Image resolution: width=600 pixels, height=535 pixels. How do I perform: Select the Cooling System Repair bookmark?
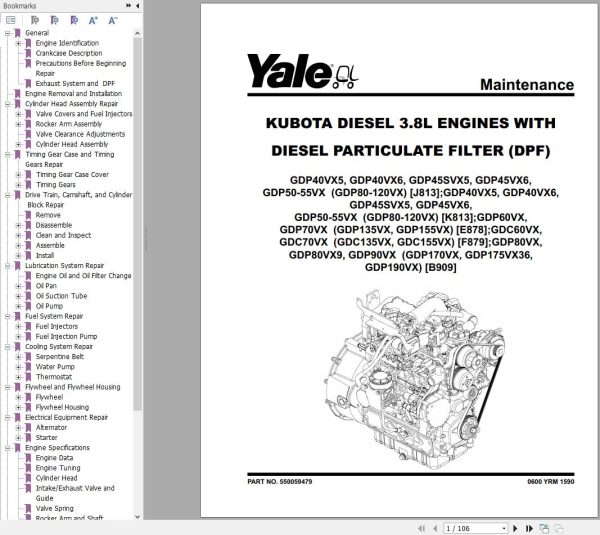[x=59, y=346]
